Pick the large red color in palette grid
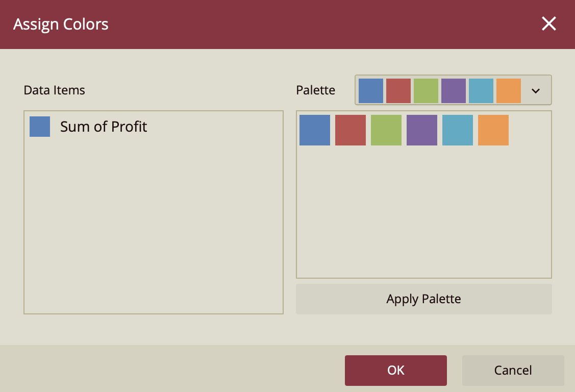The width and height of the screenshot is (575, 392). pos(351,130)
